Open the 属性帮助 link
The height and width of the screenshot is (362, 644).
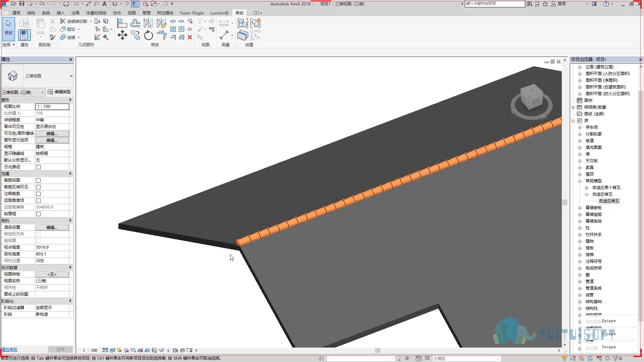9,350
